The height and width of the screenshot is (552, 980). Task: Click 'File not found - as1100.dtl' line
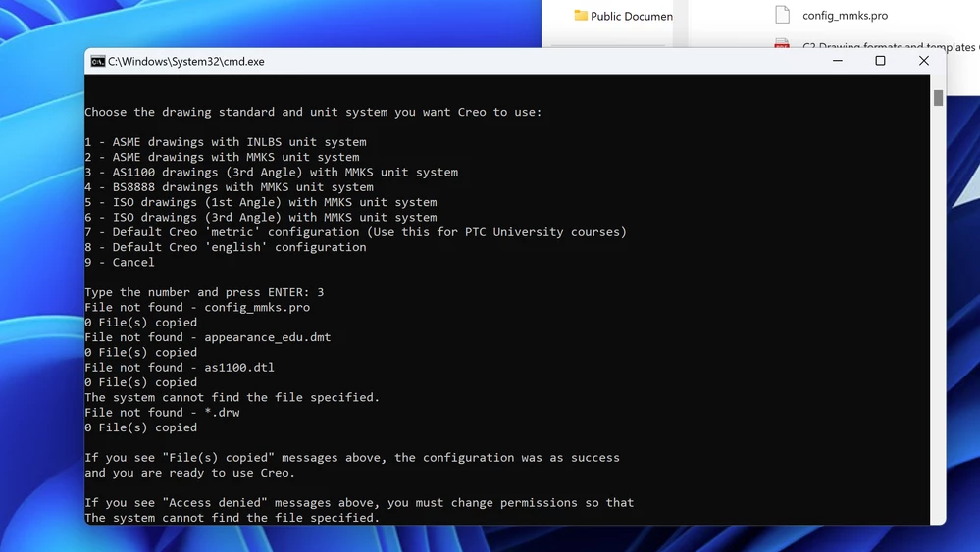[x=180, y=367]
